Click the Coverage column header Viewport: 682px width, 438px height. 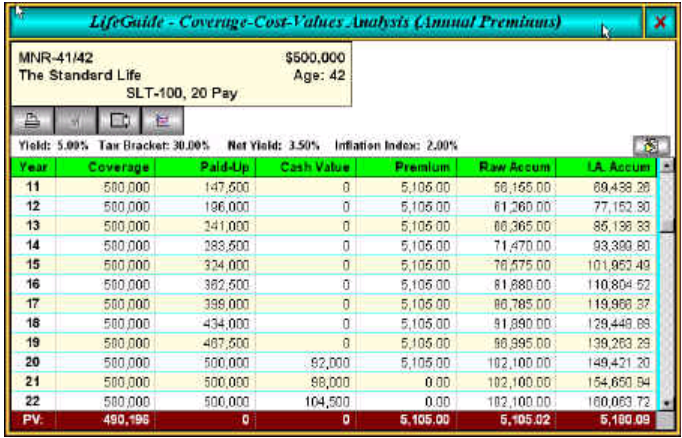105,167
